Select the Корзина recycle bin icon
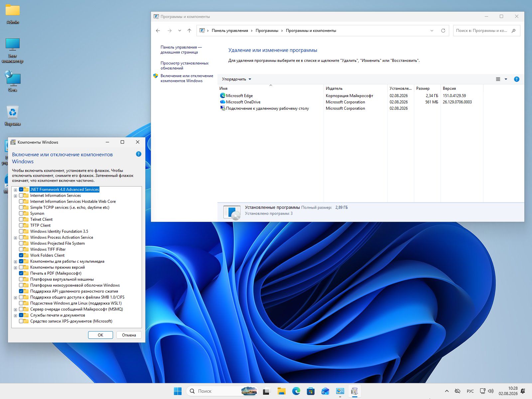The width and height of the screenshot is (532, 399). [13, 115]
